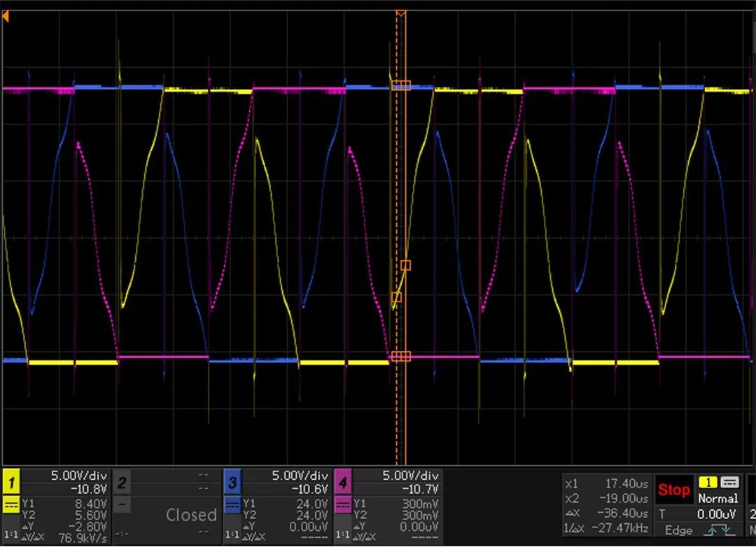Toggle channel 1 DC coupling icon

[11, 504]
